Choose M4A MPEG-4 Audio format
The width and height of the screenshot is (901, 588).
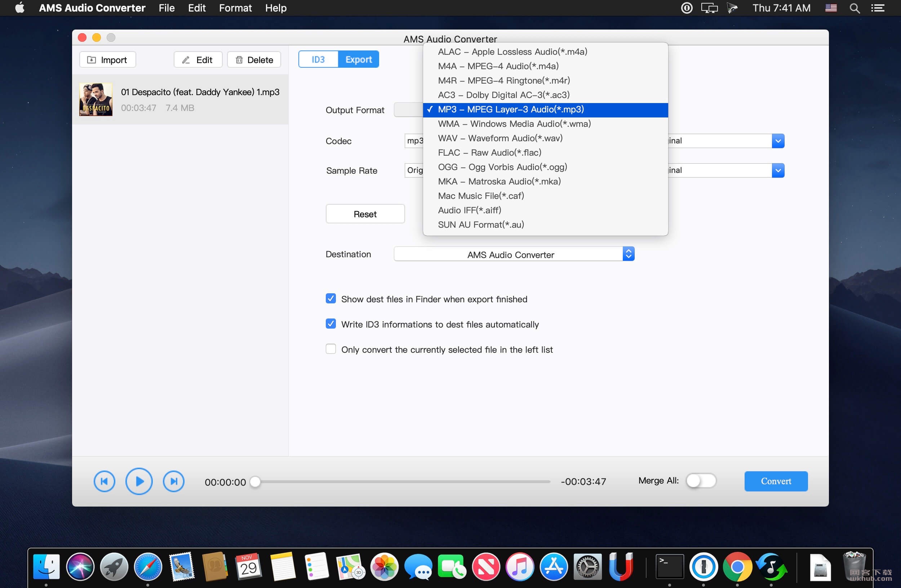[x=545, y=66]
